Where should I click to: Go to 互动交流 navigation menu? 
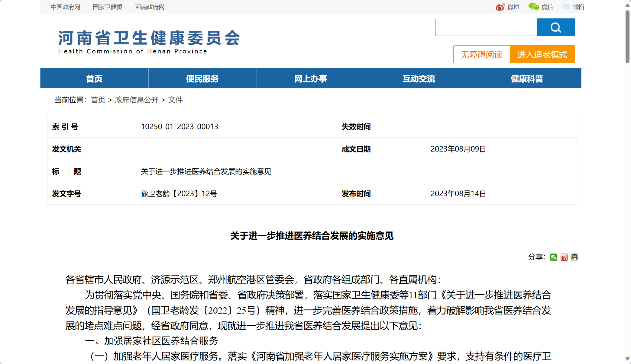pos(419,78)
